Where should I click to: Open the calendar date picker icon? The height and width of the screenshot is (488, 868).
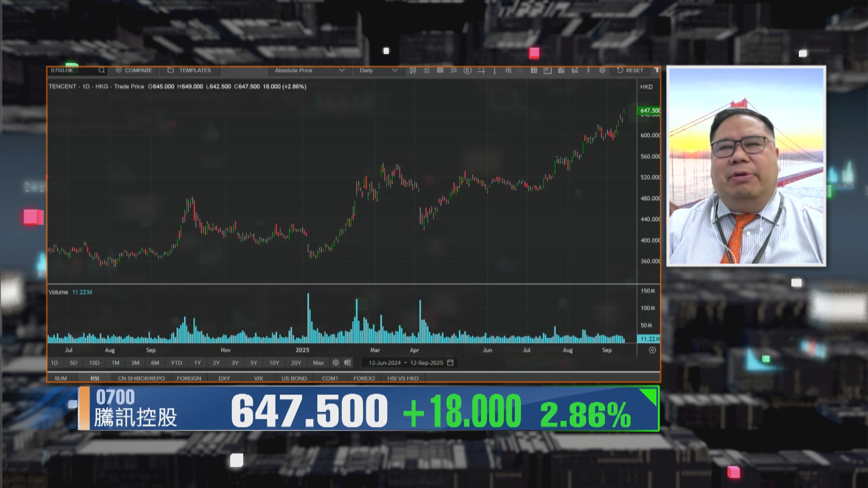pos(450,363)
